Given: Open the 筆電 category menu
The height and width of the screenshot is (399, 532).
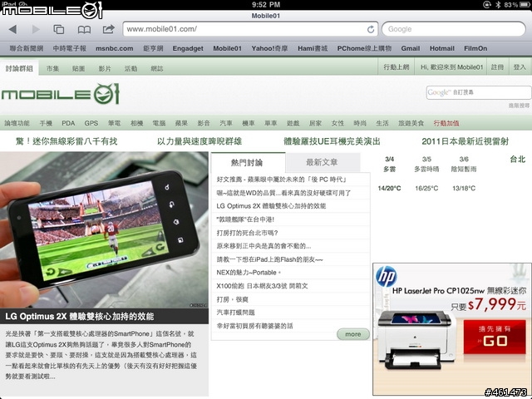Looking at the screenshot, I should (x=115, y=123).
